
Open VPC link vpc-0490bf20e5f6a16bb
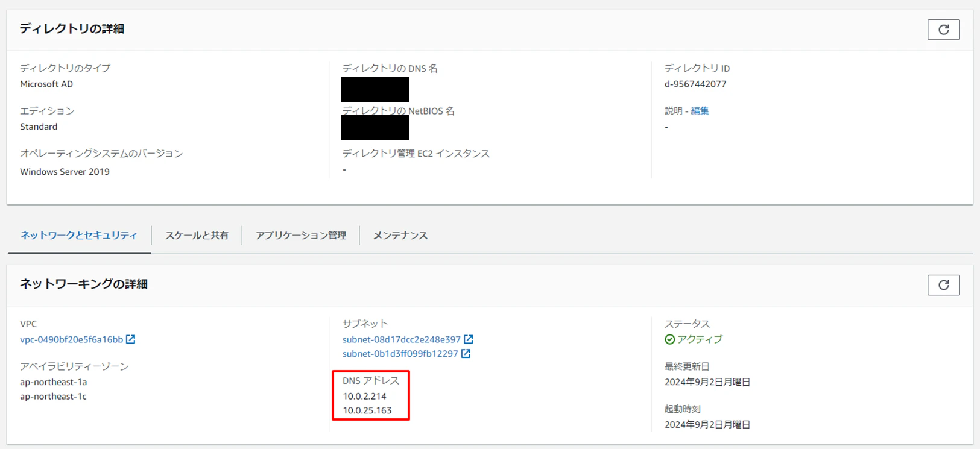click(71, 339)
